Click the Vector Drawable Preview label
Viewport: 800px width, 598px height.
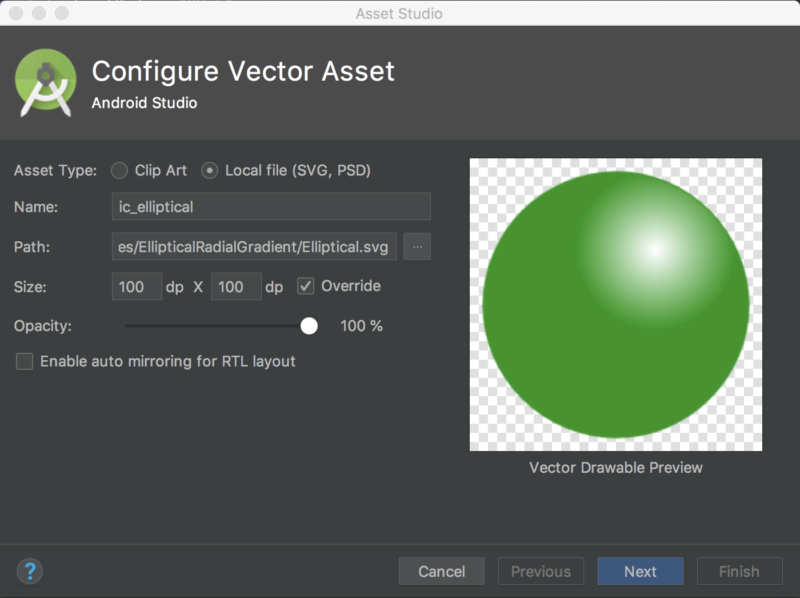616,467
